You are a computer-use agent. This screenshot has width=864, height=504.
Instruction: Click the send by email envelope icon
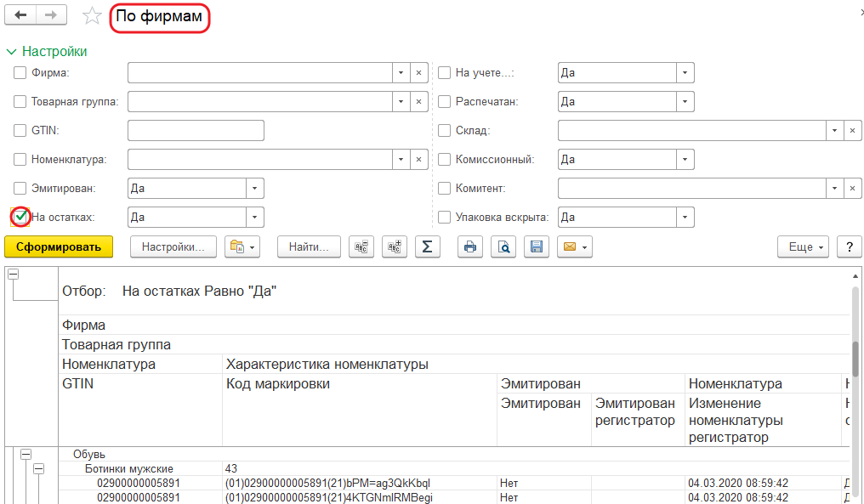tap(574, 247)
